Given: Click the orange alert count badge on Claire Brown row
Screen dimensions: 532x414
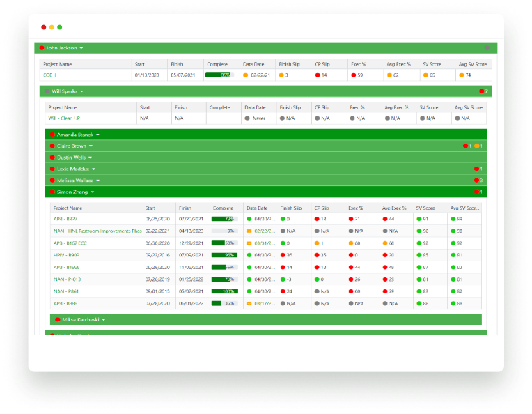Looking at the screenshot, I should coord(476,146).
